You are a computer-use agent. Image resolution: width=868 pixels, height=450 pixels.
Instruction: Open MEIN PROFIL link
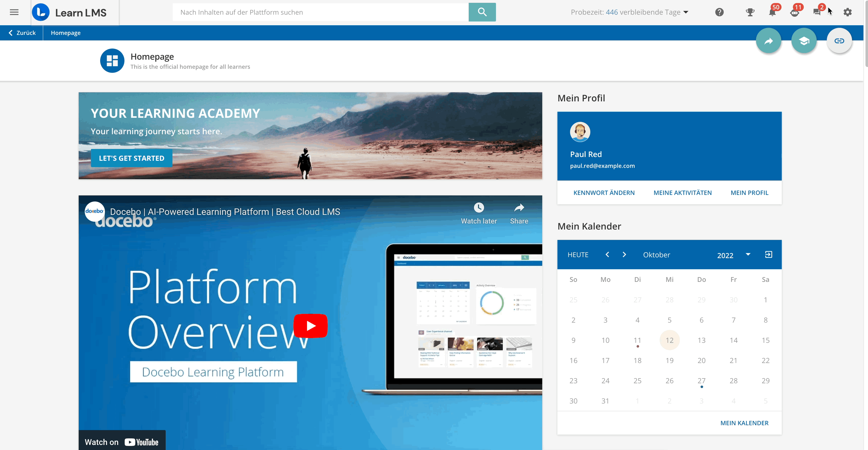pyautogui.click(x=749, y=193)
